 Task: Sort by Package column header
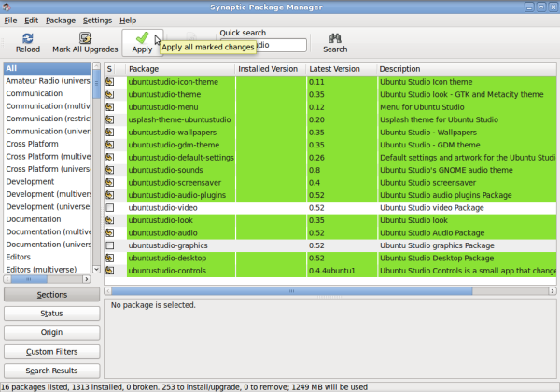pyautogui.click(x=180, y=69)
